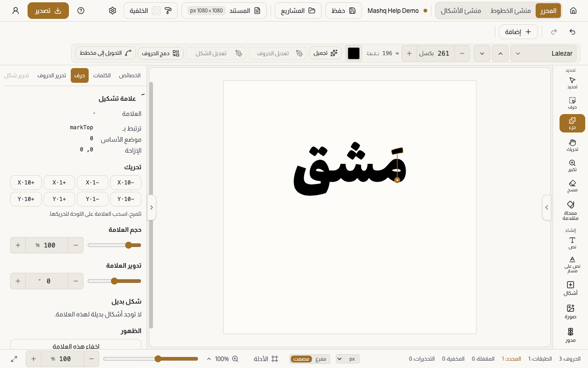The width and height of the screenshot is (588, 368).
Task: Select next font with down chevron
Action: click(x=482, y=53)
